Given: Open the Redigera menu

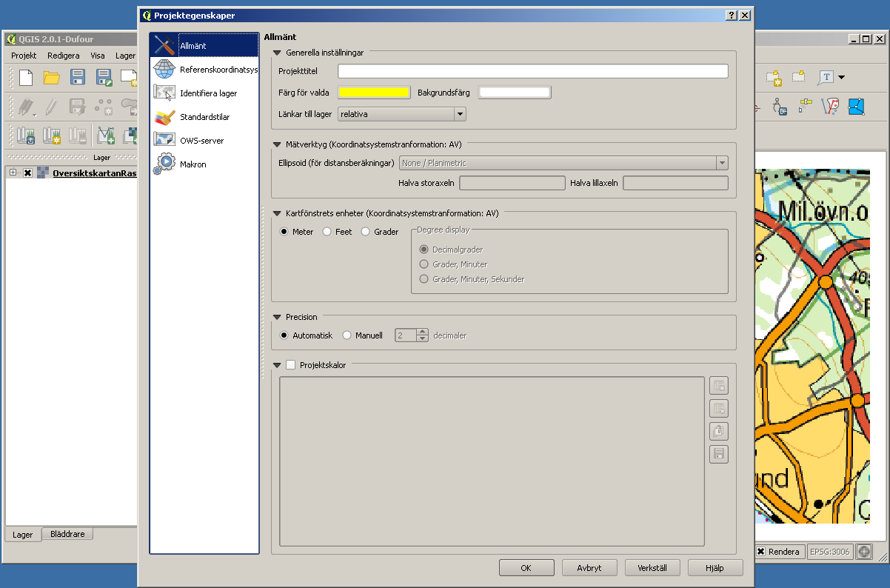Looking at the screenshot, I should click(64, 56).
